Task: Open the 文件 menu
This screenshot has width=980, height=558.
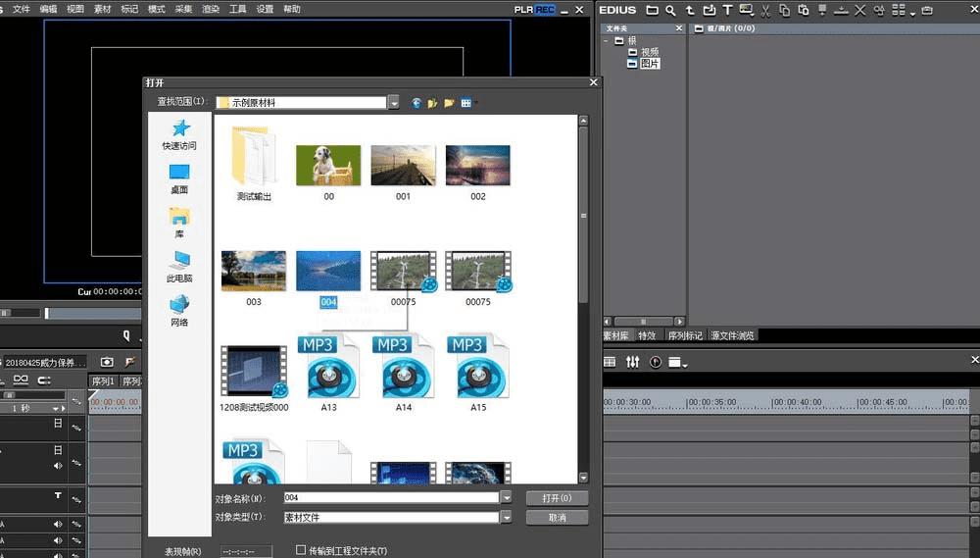Action: coord(21,9)
